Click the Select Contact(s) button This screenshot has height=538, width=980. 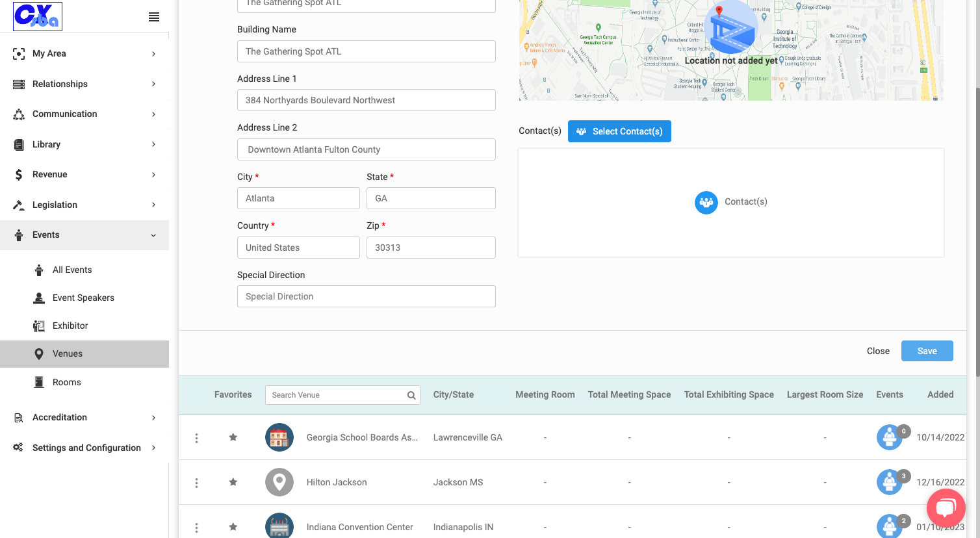pos(619,131)
